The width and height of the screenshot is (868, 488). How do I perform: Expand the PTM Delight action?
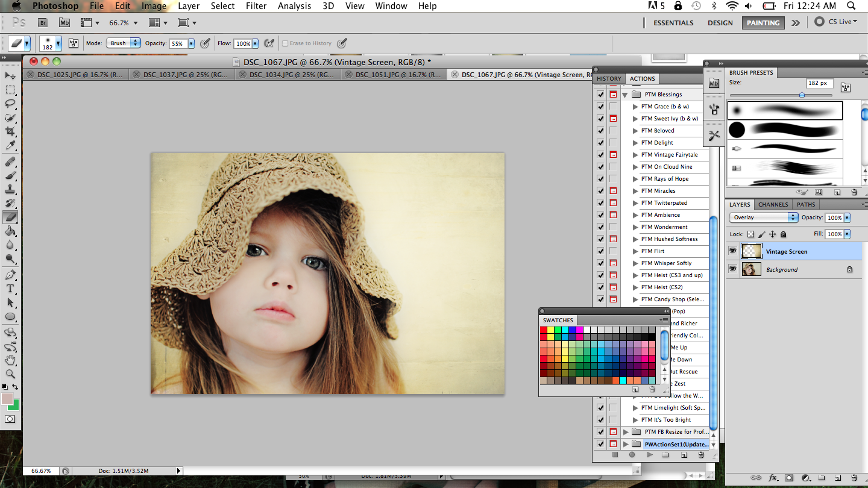point(635,143)
